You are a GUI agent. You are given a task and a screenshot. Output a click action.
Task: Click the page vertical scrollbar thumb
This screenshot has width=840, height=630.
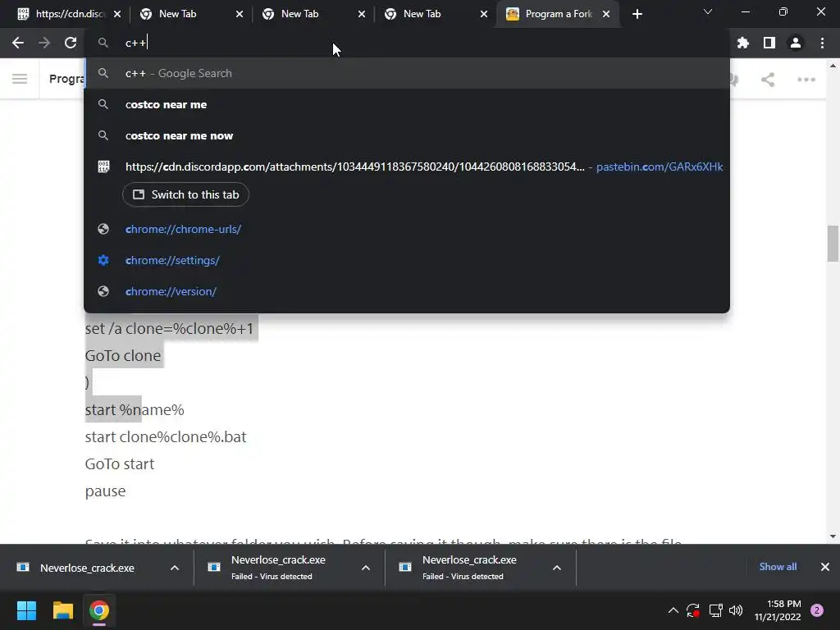[833, 244]
